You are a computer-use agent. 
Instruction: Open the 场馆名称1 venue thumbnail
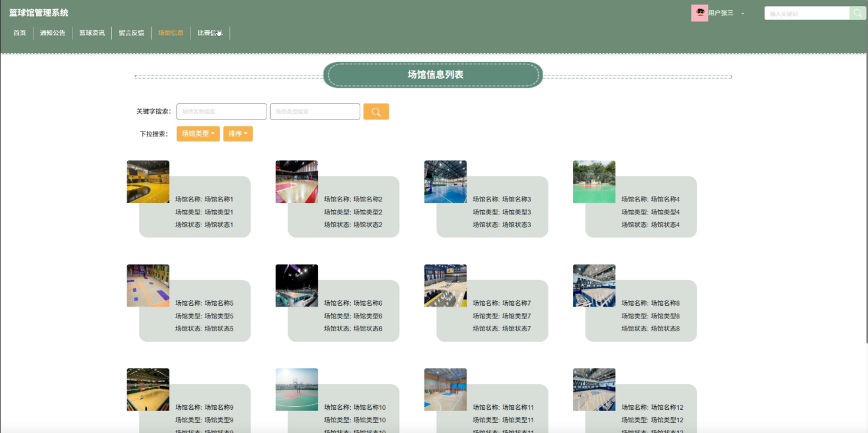[x=148, y=181]
